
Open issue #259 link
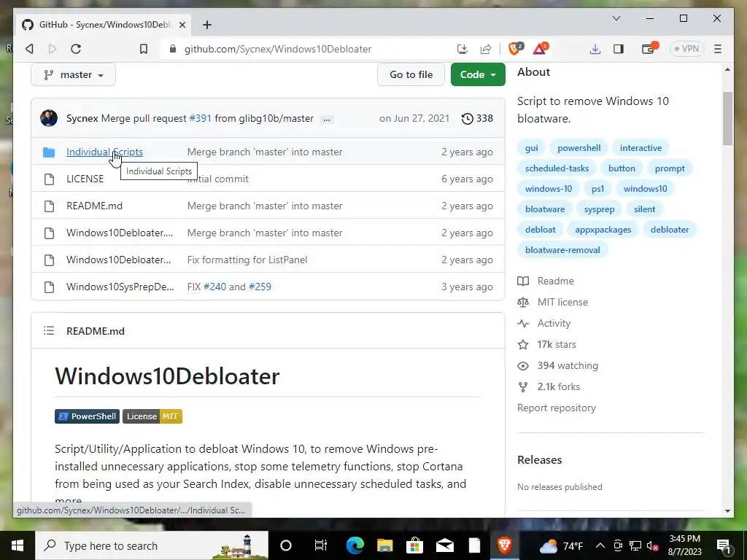coord(260,287)
